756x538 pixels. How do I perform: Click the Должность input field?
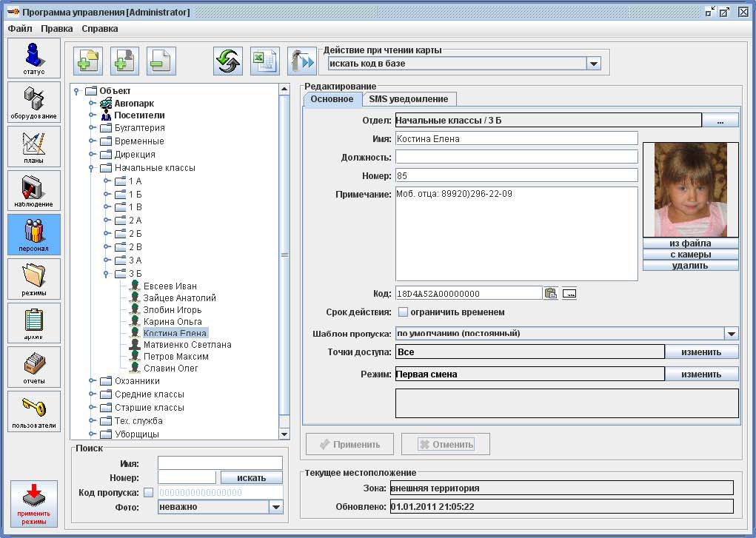click(516, 157)
